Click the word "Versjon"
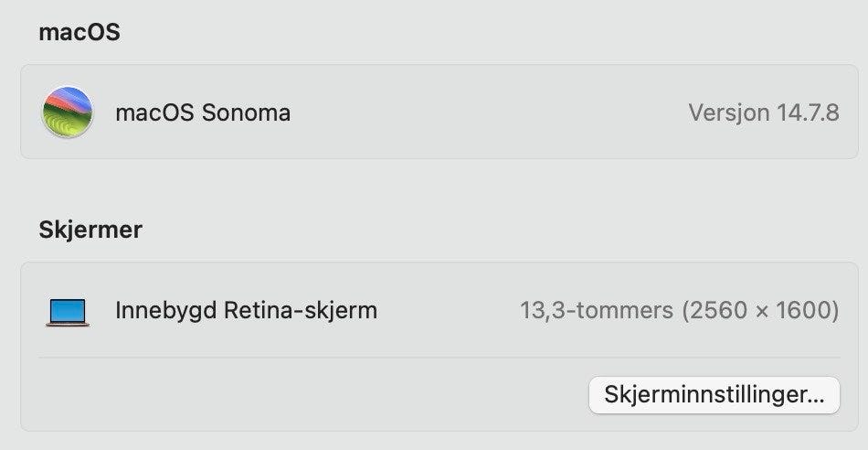This screenshot has width=868, height=450. [x=729, y=113]
